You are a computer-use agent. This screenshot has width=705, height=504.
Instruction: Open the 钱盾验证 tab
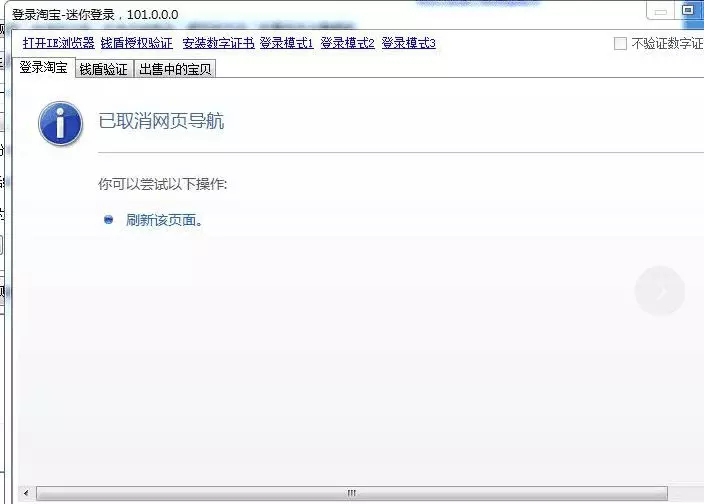click(104, 69)
